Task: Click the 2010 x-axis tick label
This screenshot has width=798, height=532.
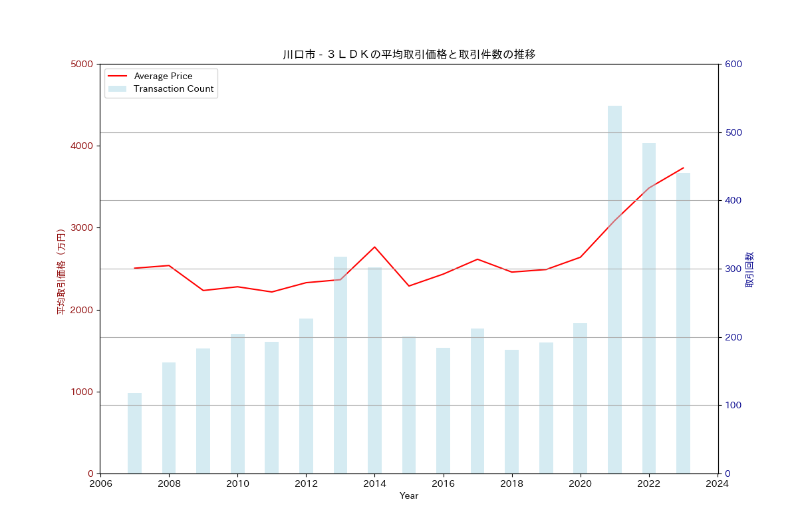Action: coord(237,484)
